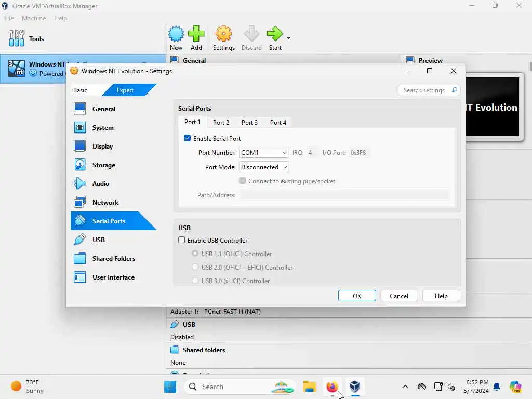Select the Windows NT Evolution VM icon
This screenshot has width=532, height=399.
(x=17, y=69)
